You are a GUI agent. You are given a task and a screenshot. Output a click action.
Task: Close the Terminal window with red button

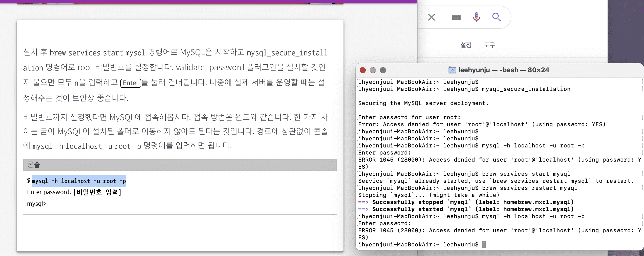pyautogui.click(x=363, y=70)
